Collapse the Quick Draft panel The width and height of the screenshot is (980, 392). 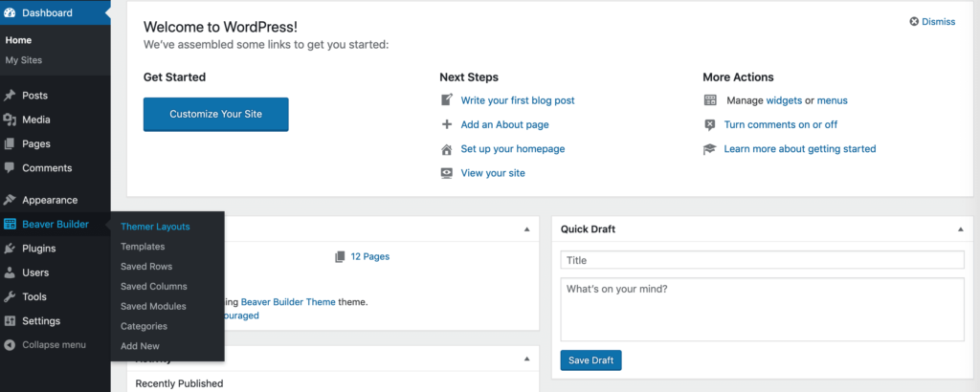(961, 229)
